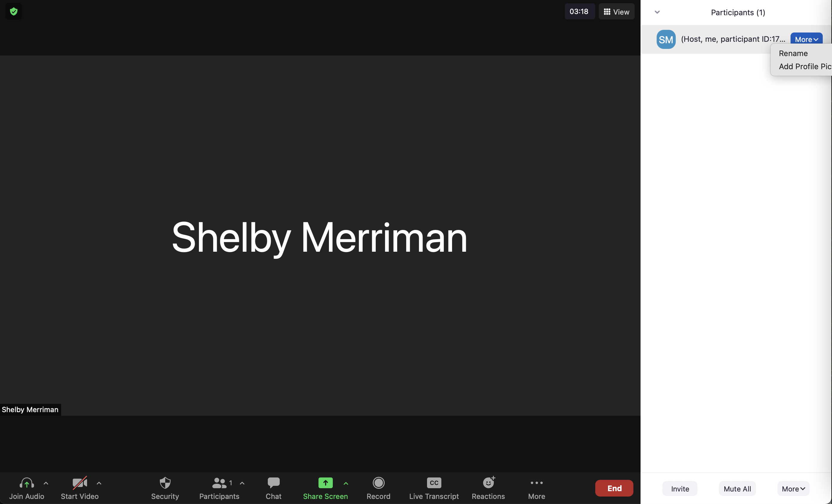Viewport: 832px width, 504px height.
Task: Enable Live Transcript CC icon
Action: [434, 483]
